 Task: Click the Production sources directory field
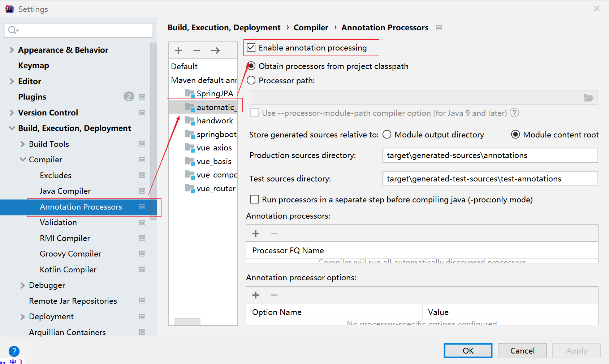click(x=490, y=155)
